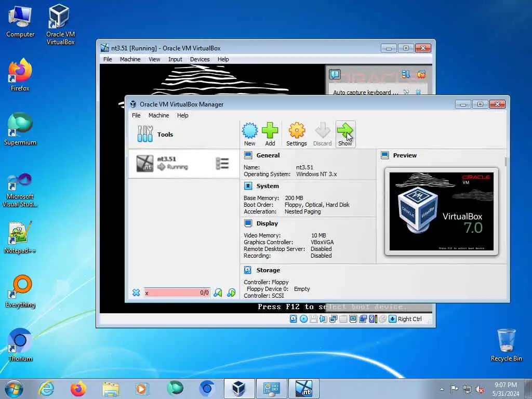This screenshot has height=399, width=532.
Task: Select the nt3.51 Running machine in the list
Action: (x=183, y=164)
